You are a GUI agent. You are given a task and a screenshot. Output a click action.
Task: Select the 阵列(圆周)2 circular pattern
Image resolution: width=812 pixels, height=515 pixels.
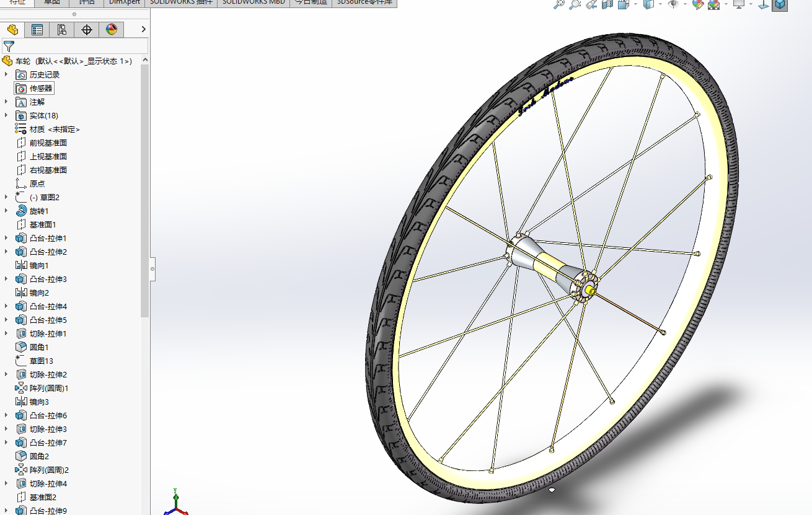42,470
